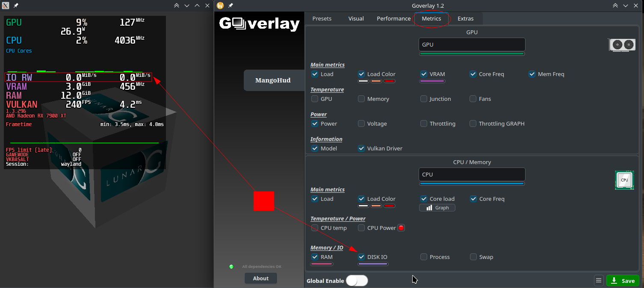Click the CPU chip icon
The width and height of the screenshot is (644, 288).
click(x=624, y=180)
